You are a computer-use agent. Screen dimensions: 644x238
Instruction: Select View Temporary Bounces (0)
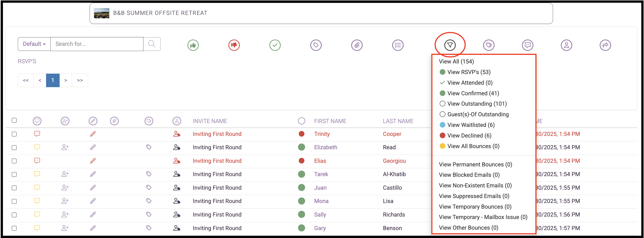tap(475, 207)
